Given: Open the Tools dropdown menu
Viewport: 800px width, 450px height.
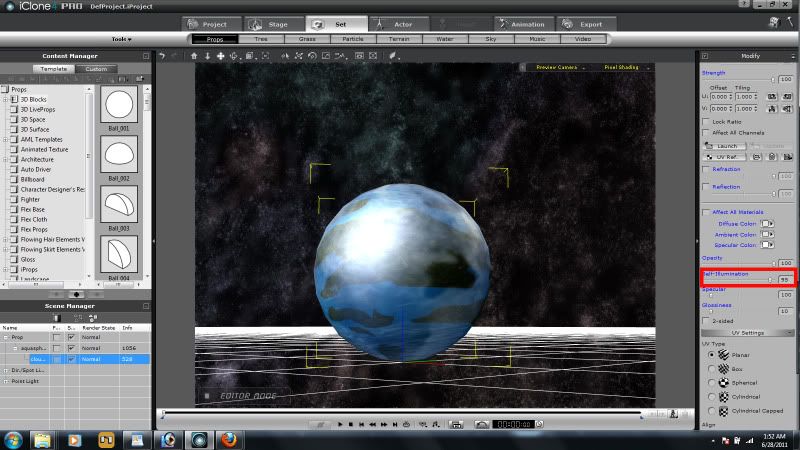Looking at the screenshot, I should click(x=121, y=39).
